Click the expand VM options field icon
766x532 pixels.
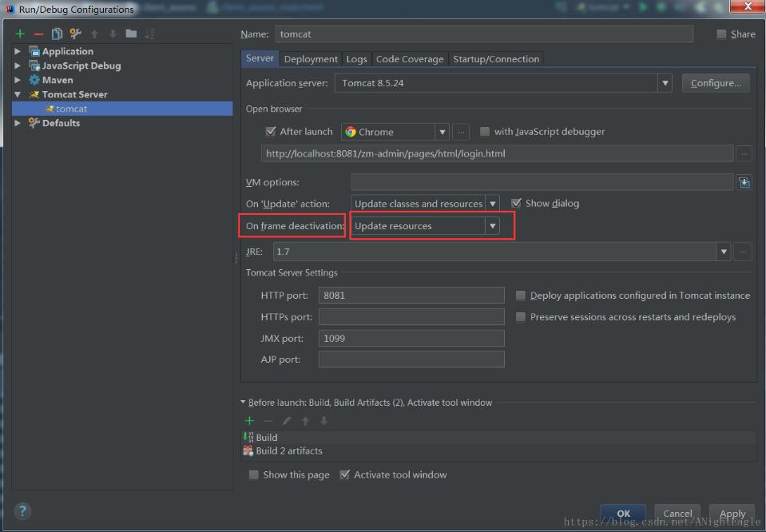(744, 182)
